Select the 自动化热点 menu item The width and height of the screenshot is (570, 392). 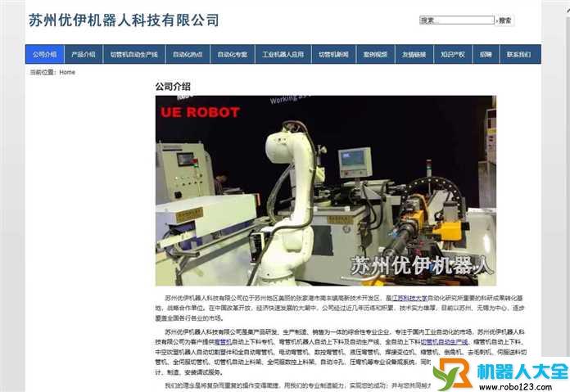click(x=188, y=54)
